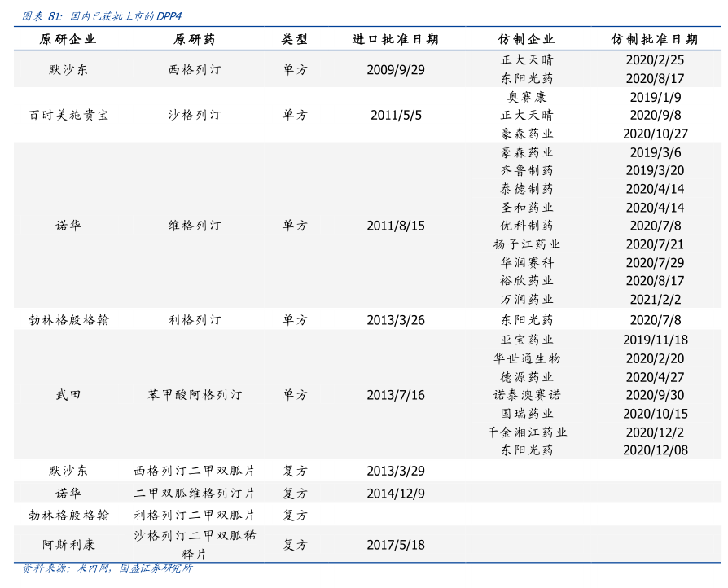This screenshot has width=728, height=588.
Task: Click the originator '武田'
Action: (x=68, y=395)
